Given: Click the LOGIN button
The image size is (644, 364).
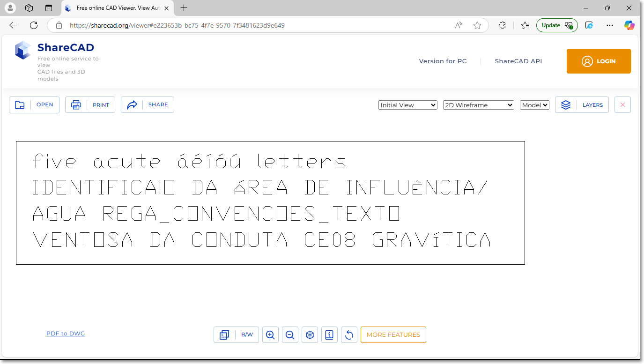Looking at the screenshot, I should (x=599, y=61).
